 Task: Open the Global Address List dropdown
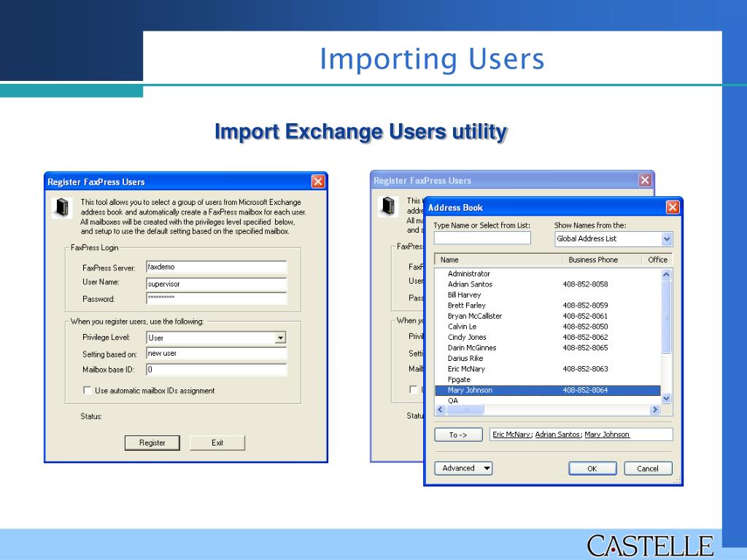pos(667,238)
